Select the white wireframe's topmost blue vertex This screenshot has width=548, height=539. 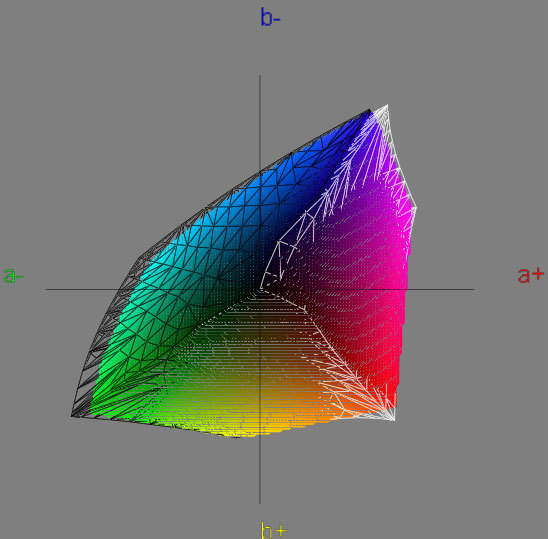pyautogui.click(x=387, y=105)
